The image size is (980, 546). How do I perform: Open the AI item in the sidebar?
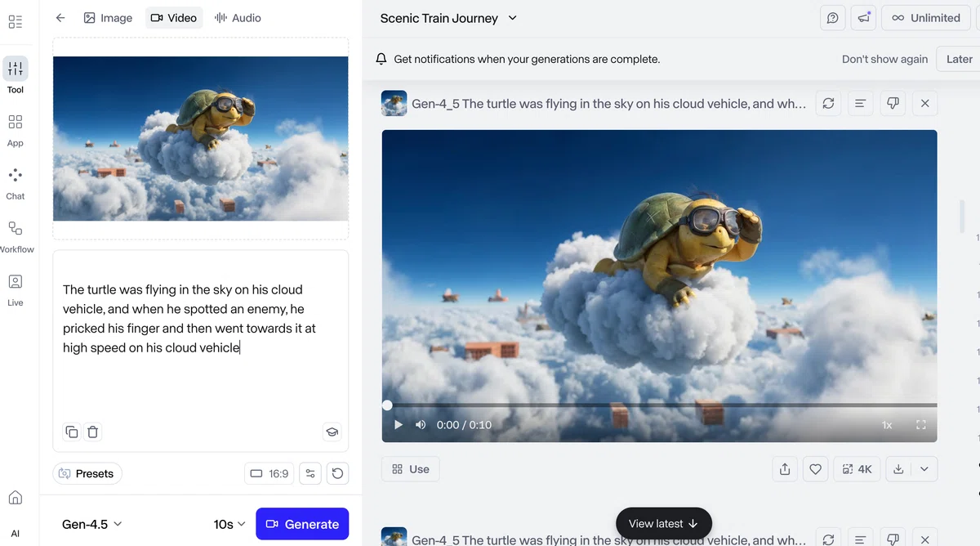point(16,534)
